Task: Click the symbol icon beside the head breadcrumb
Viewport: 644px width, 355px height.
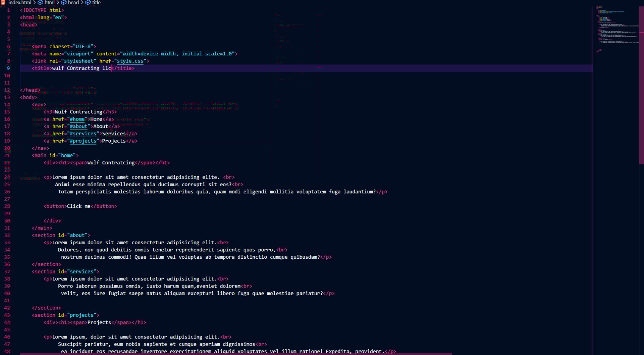Action: (64, 2)
